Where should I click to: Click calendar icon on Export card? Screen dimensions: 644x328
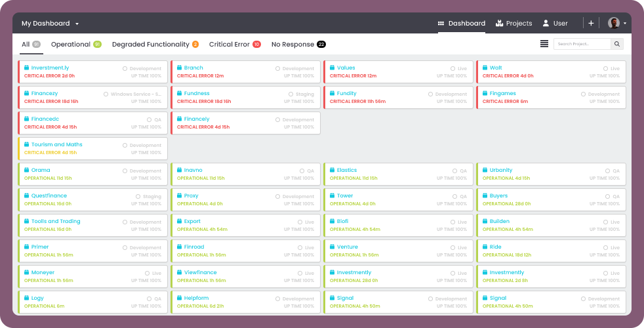click(180, 221)
